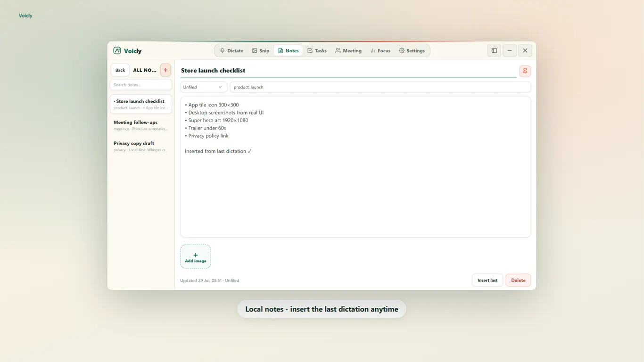Open the Unfiled folder dropdown
Image resolution: width=644 pixels, height=362 pixels.
point(203,87)
